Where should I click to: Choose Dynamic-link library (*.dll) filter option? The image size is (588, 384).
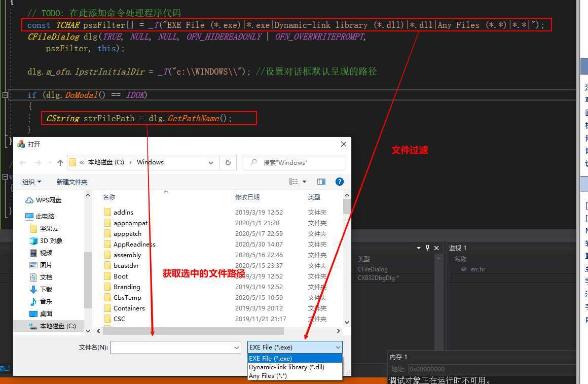pyautogui.click(x=295, y=367)
